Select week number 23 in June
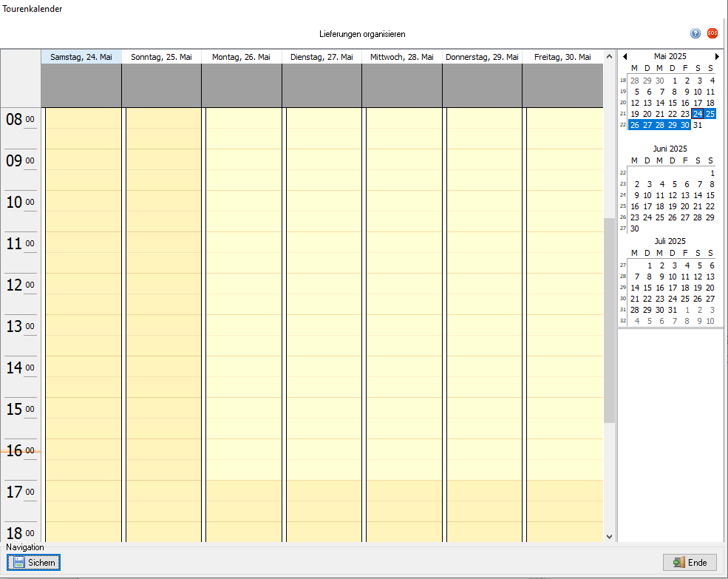Image resolution: width=728 pixels, height=579 pixels. pyautogui.click(x=622, y=184)
